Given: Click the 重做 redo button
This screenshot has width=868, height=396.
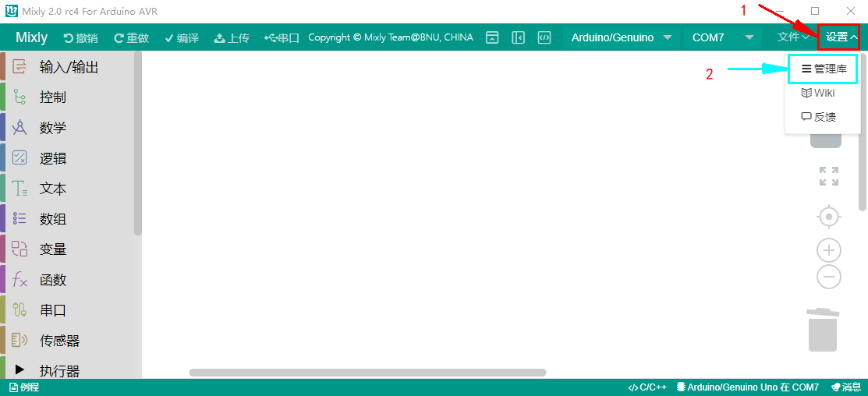Looking at the screenshot, I should [x=131, y=37].
